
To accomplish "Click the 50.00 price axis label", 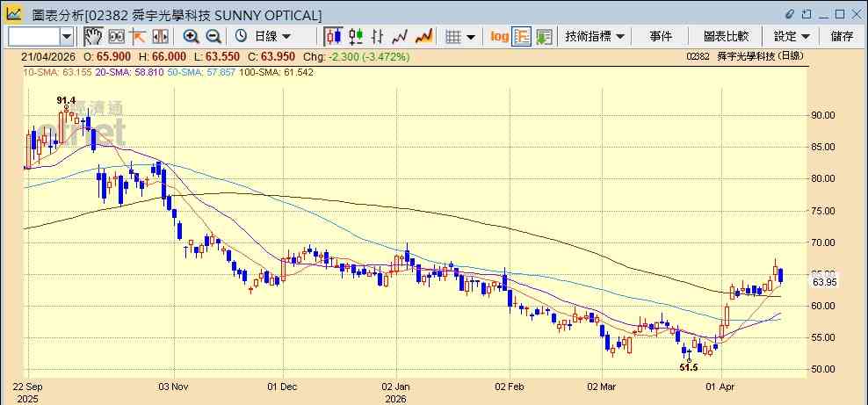I will [824, 369].
